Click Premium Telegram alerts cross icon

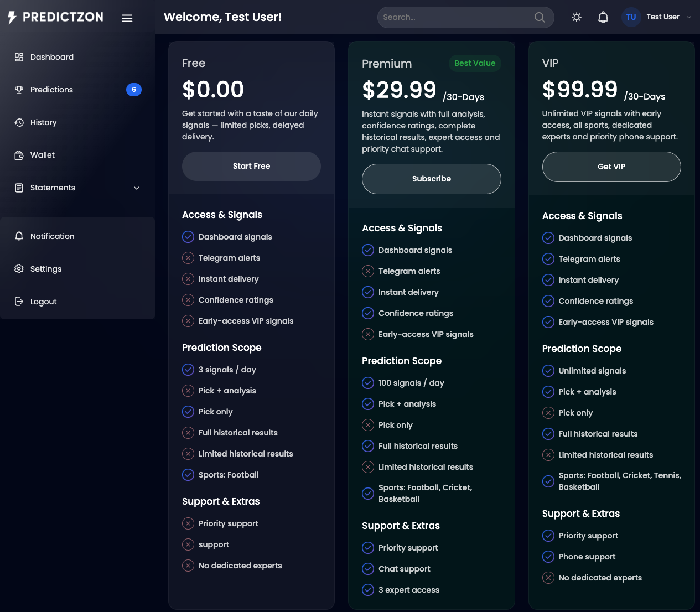(368, 271)
